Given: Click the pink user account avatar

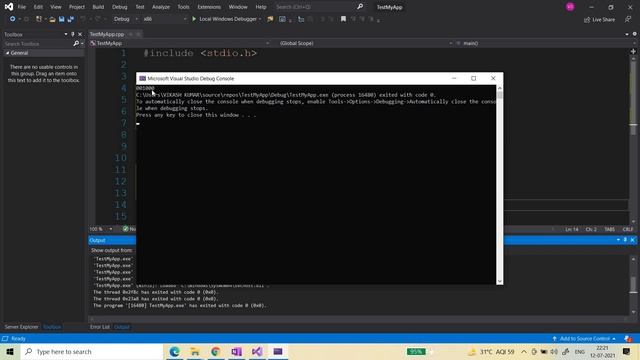Looking at the screenshot, I should 570,7.
